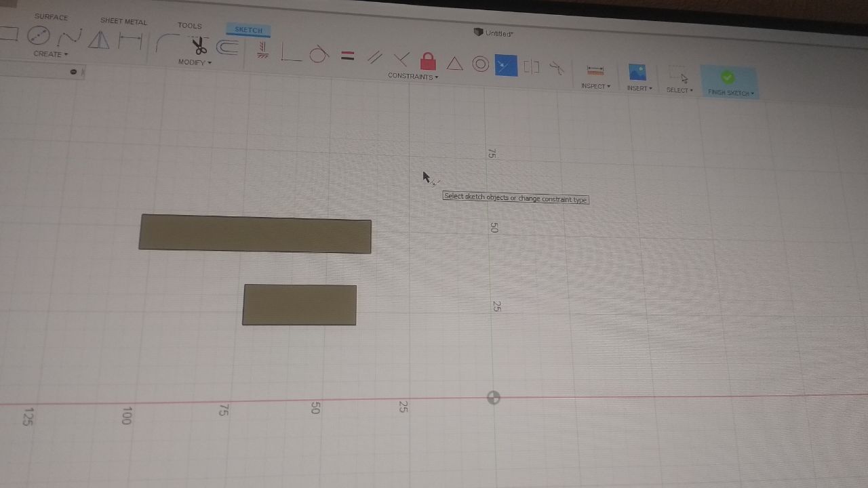
Task: Open the CONSTRAINTS dropdown menu
Action: click(x=413, y=77)
